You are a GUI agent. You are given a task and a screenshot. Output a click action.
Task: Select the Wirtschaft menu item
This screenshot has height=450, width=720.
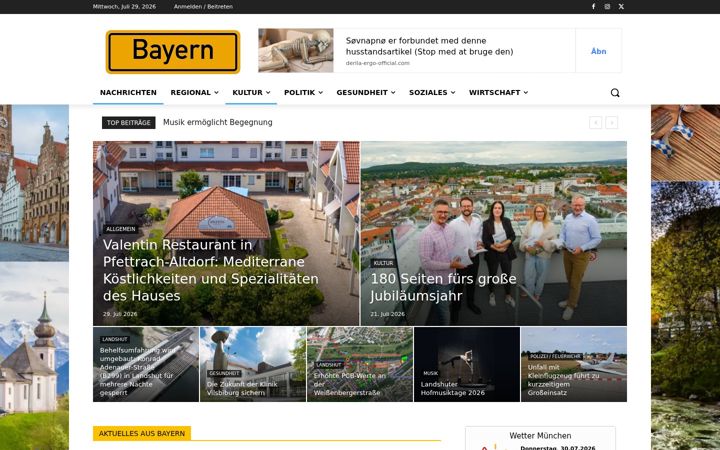tap(495, 92)
